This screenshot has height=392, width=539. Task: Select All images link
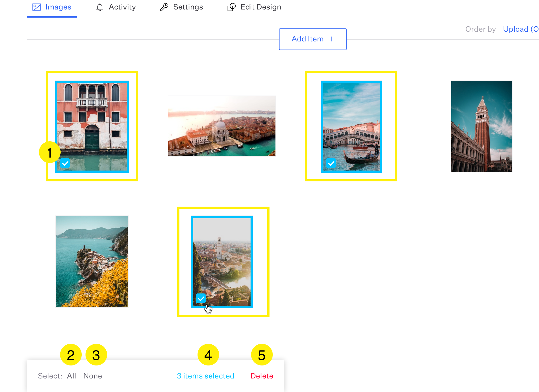pyautogui.click(x=71, y=376)
